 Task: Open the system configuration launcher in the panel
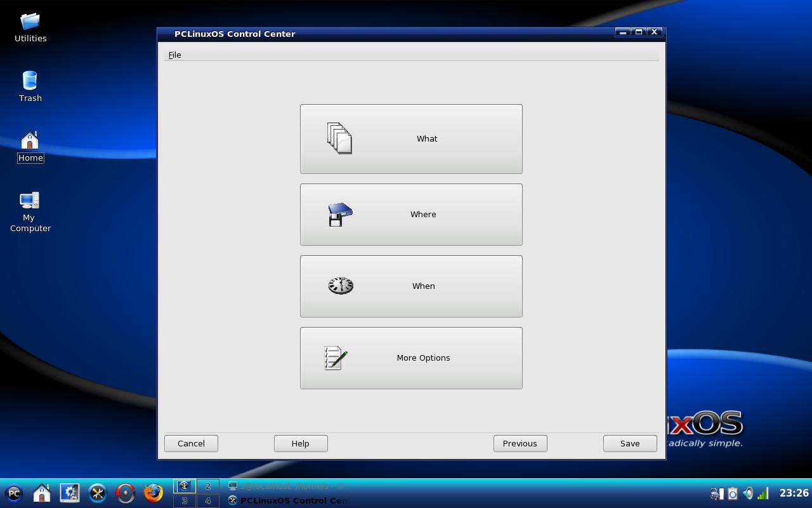coord(70,493)
